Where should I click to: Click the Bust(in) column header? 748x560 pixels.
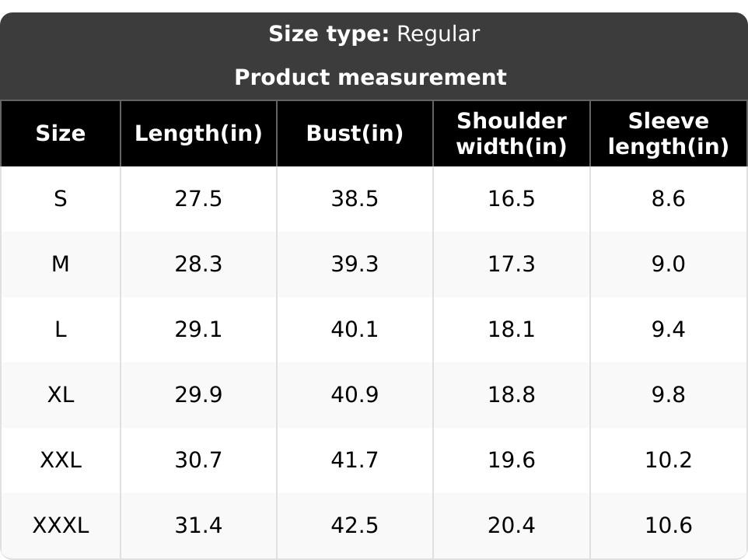(355, 134)
